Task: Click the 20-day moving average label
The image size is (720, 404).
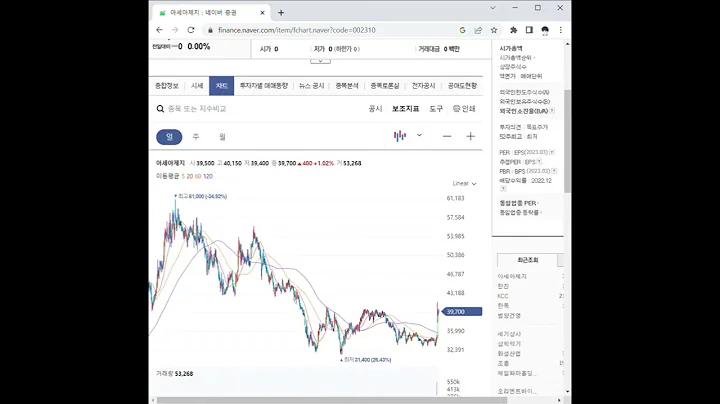Action: click(x=190, y=176)
